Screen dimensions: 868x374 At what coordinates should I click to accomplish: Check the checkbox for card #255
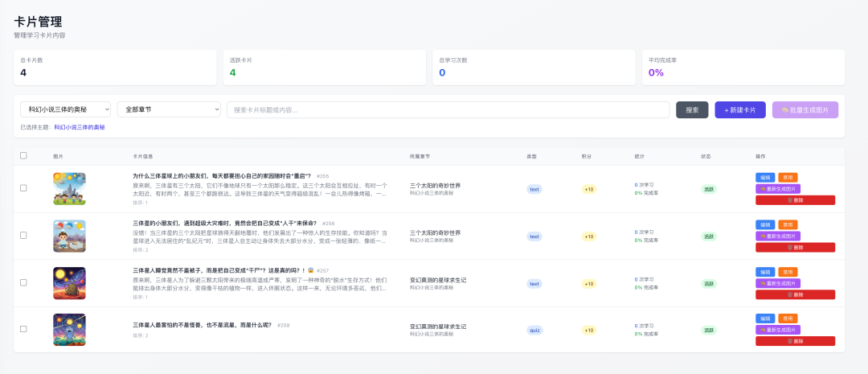(23, 188)
